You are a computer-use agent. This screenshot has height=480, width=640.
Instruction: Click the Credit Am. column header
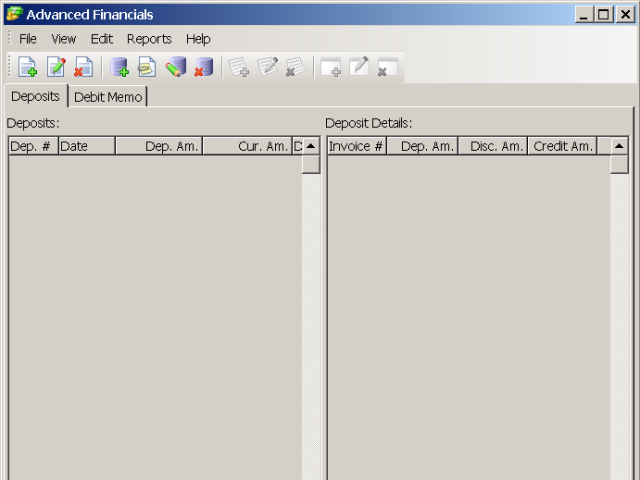[562, 146]
